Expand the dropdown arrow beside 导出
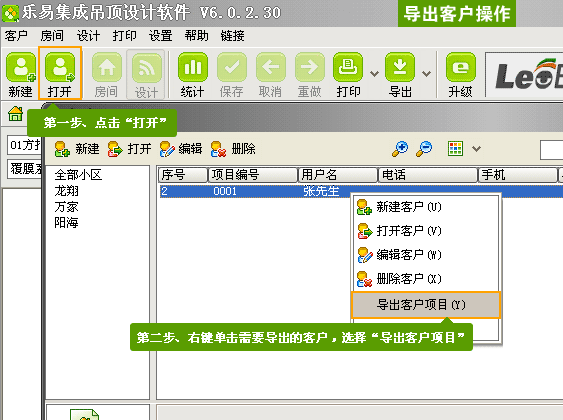Viewport: 563px width, 420px height. [x=427, y=74]
